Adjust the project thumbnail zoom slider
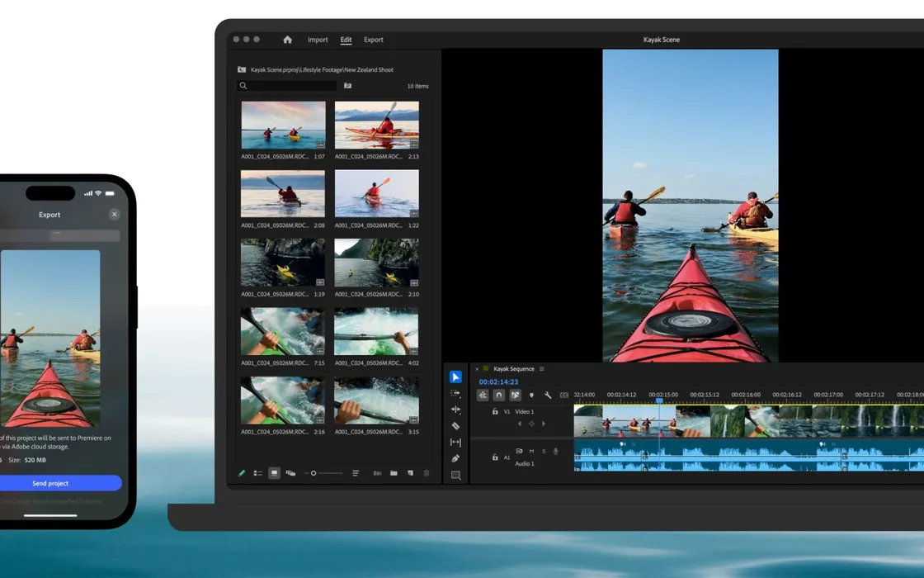Image resolution: width=924 pixels, height=578 pixels. [313, 473]
